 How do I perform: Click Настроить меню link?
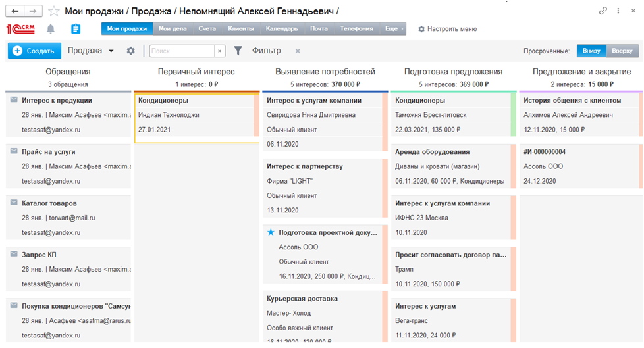pyautogui.click(x=447, y=29)
